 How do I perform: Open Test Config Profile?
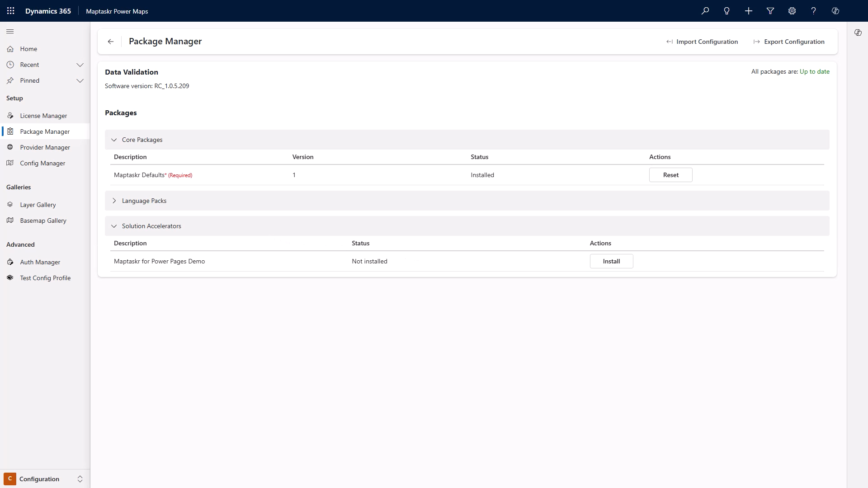(45, 277)
